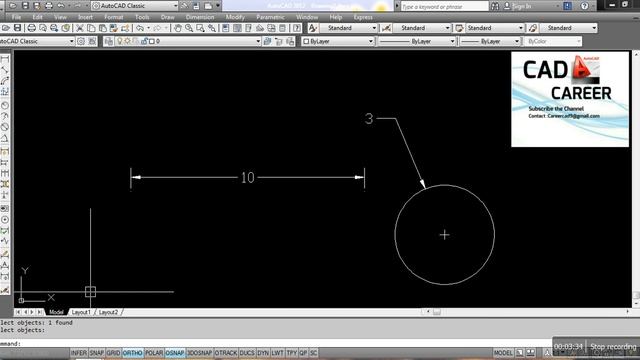Click the binoculars search icon in the title bar

click(x=495, y=6)
